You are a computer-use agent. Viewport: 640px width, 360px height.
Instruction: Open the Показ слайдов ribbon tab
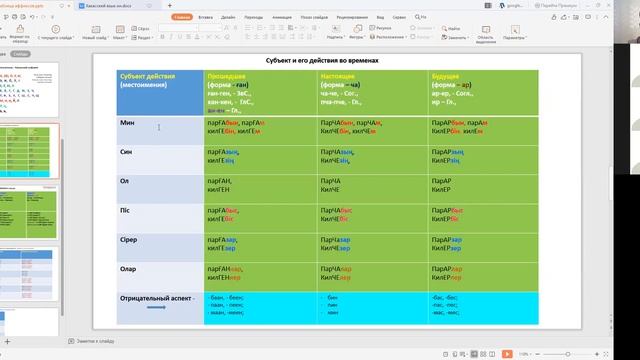point(314,17)
